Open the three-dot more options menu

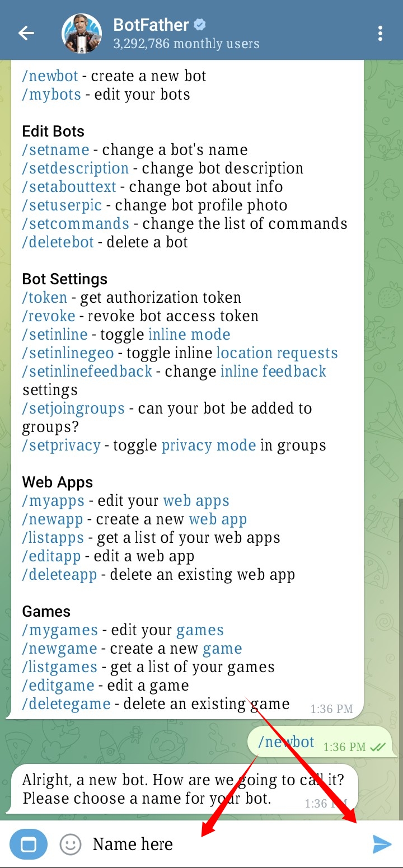[x=380, y=34]
